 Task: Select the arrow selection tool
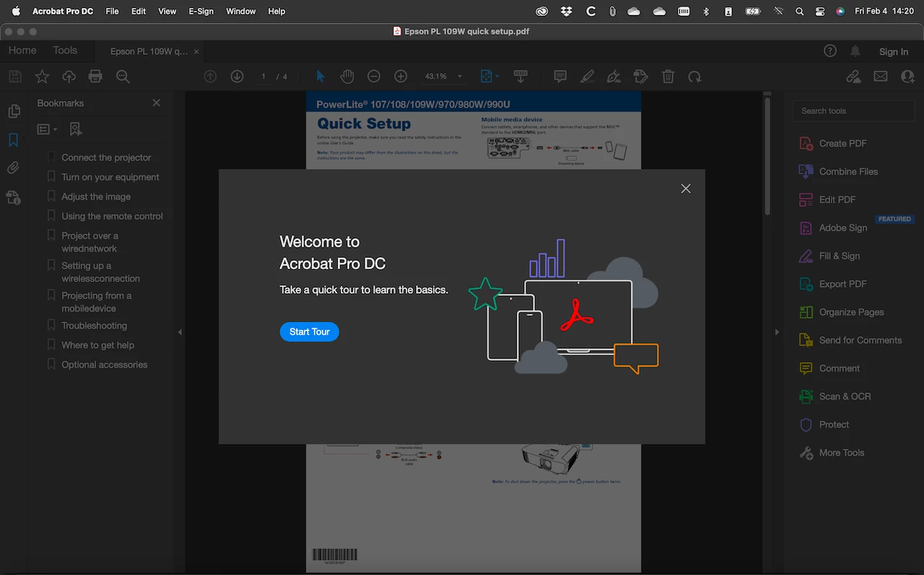[321, 76]
